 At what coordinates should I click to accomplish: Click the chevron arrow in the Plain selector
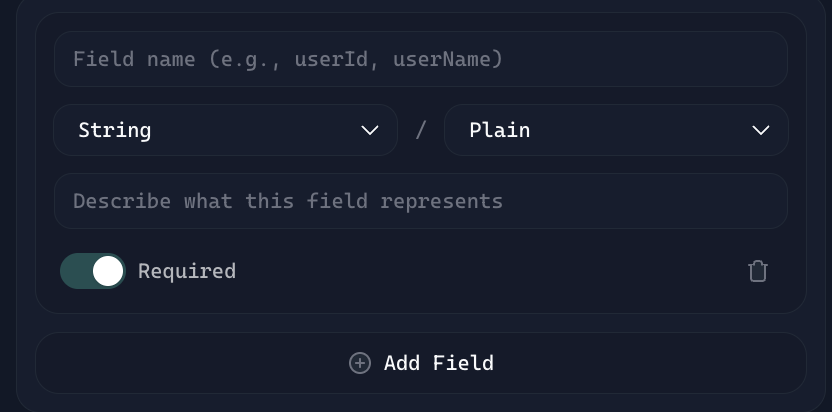pos(760,131)
